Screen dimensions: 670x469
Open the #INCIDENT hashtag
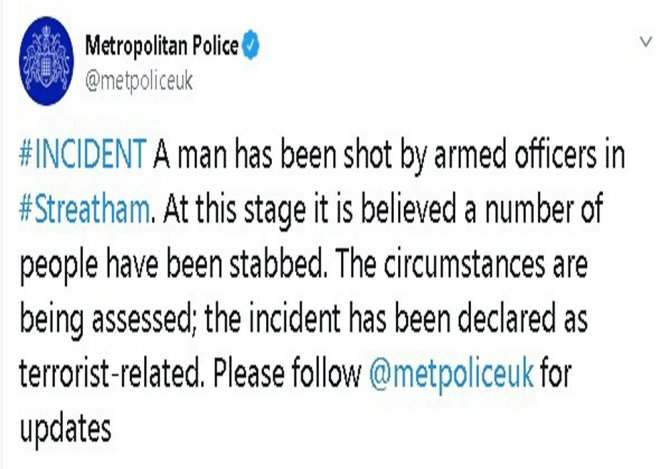pos(82,156)
